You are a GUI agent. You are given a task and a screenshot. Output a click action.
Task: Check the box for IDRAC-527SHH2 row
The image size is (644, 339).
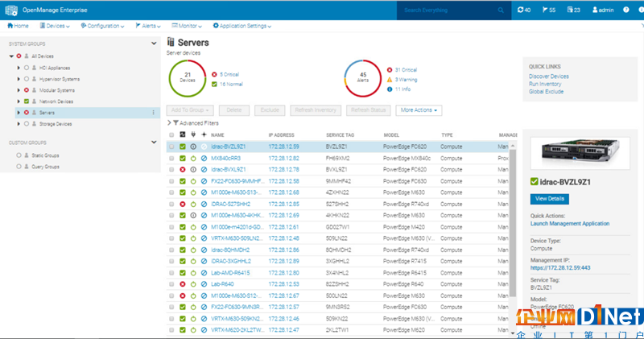pos(171,205)
